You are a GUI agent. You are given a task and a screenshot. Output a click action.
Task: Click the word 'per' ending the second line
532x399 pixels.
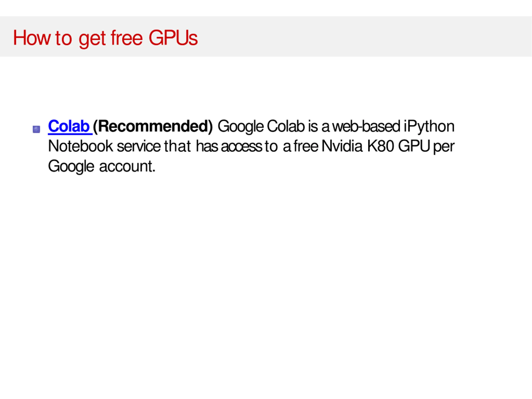[x=444, y=147]
